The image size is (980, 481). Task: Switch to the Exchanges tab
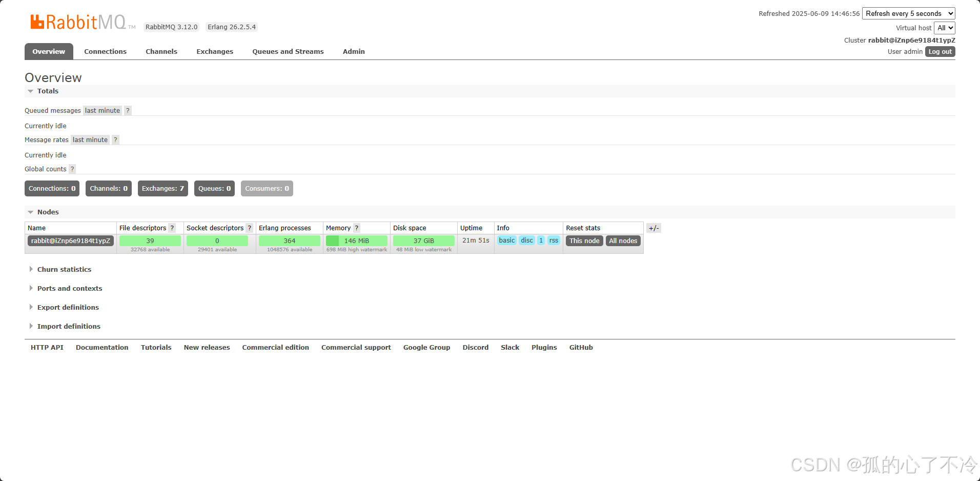click(x=215, y=51)
